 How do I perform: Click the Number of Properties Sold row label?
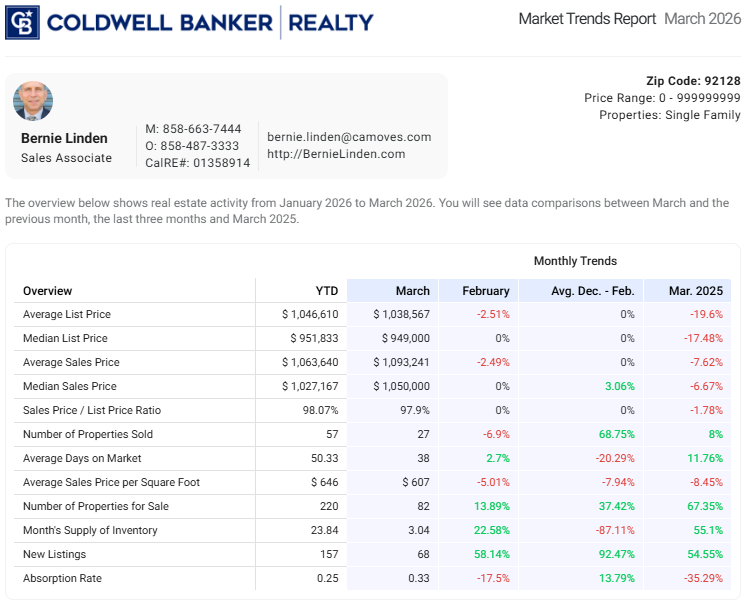point(87,434)
